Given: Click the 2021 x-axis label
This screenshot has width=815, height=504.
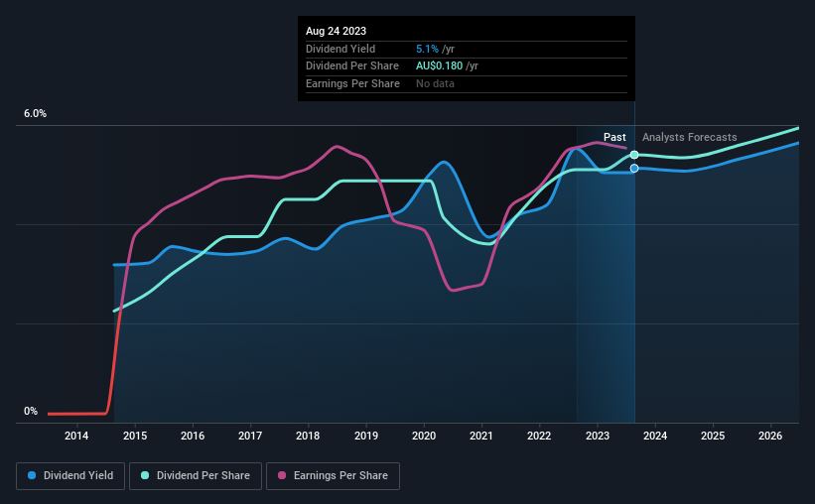Looking at the screenshot, I should [481, 436].
